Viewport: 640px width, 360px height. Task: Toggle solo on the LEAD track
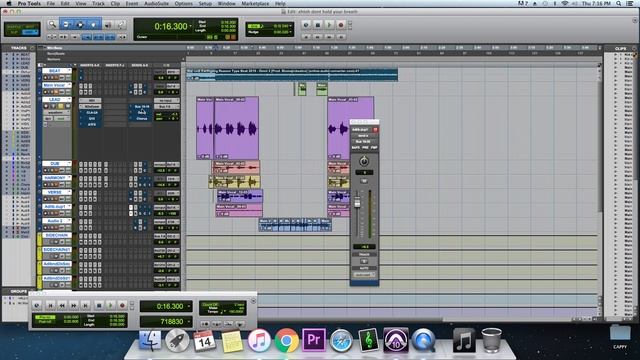[x=60, y=106]
